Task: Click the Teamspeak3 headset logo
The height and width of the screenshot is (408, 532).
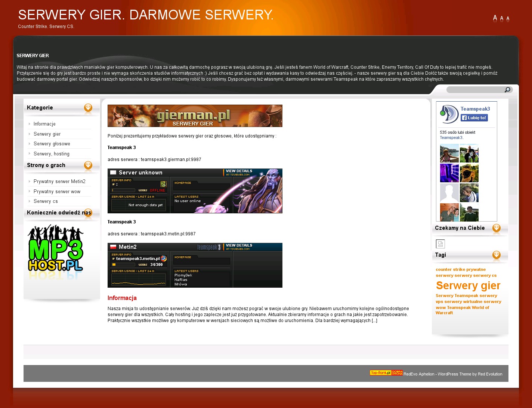Action: click(x=449, y=114)
